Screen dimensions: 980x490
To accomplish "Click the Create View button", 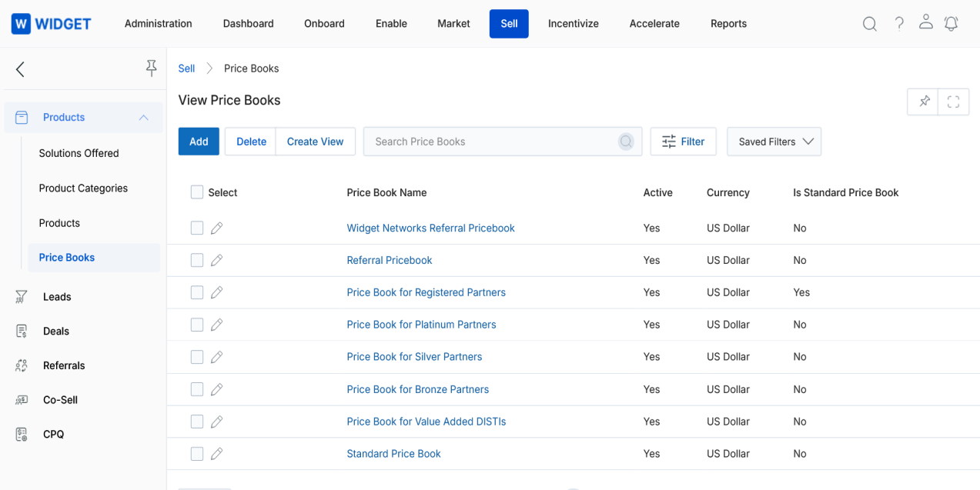I will 316,142.
